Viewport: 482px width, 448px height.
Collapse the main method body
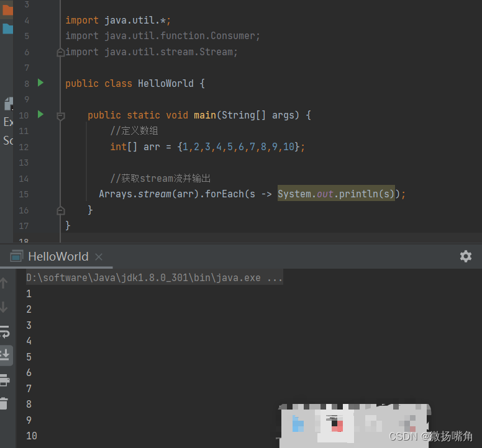60,116
